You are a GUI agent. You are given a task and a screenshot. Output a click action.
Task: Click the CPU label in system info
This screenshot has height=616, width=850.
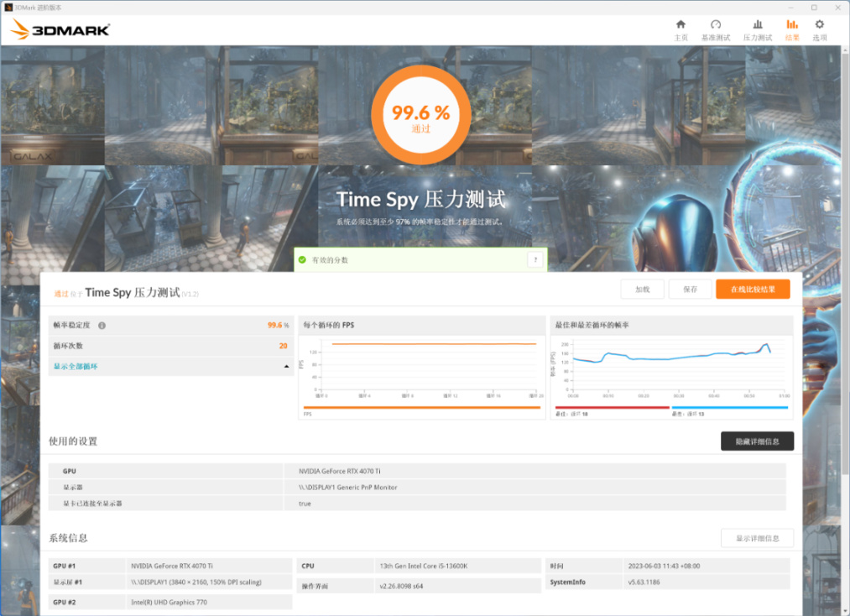pyautogui.click(x=308, y=566)
